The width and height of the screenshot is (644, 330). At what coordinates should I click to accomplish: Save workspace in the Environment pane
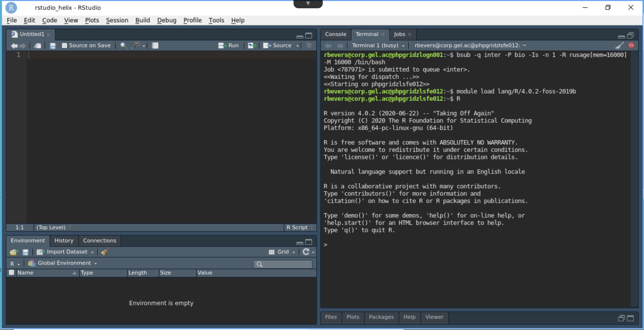coord(26,252)
